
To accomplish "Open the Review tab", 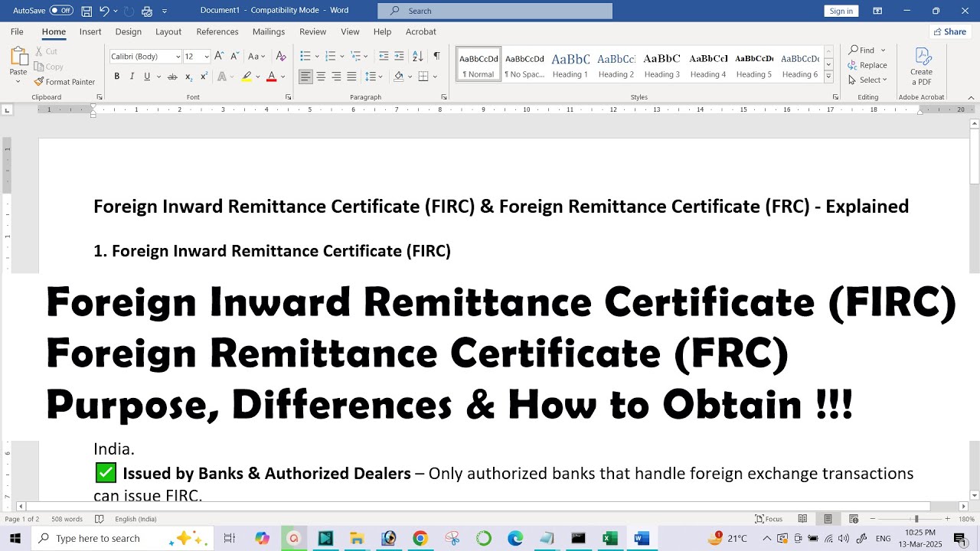I will pos(312,31).
